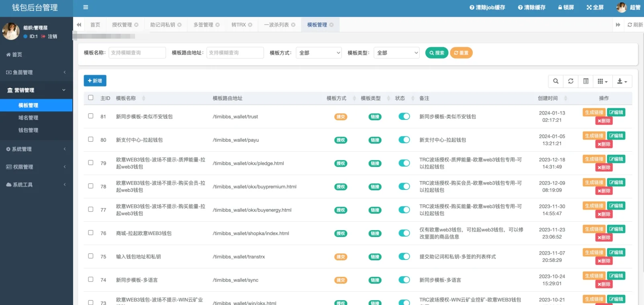The height and width of the screenshot is (305, 644).
Task: Click the table search magnifier icon
Action: click(556, 81)
